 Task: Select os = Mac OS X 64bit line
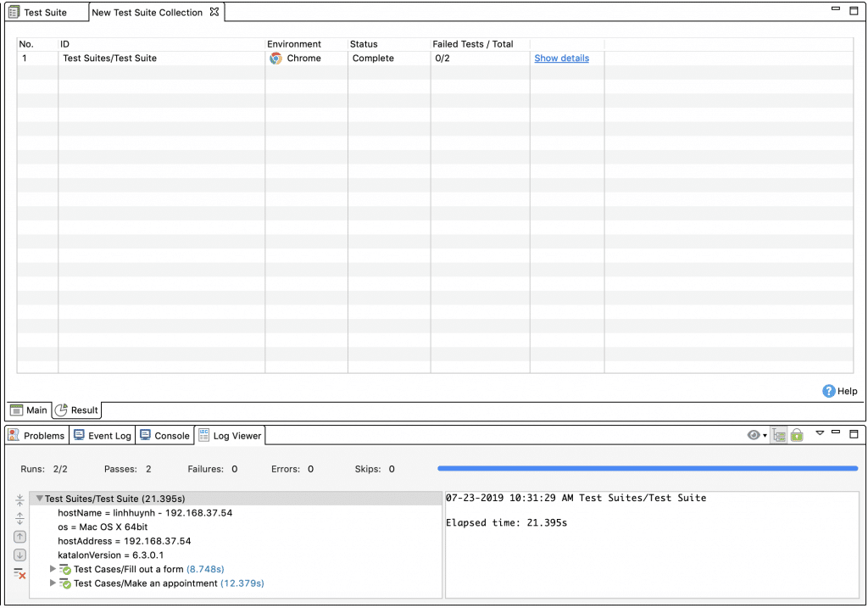(x=103, y=527)
